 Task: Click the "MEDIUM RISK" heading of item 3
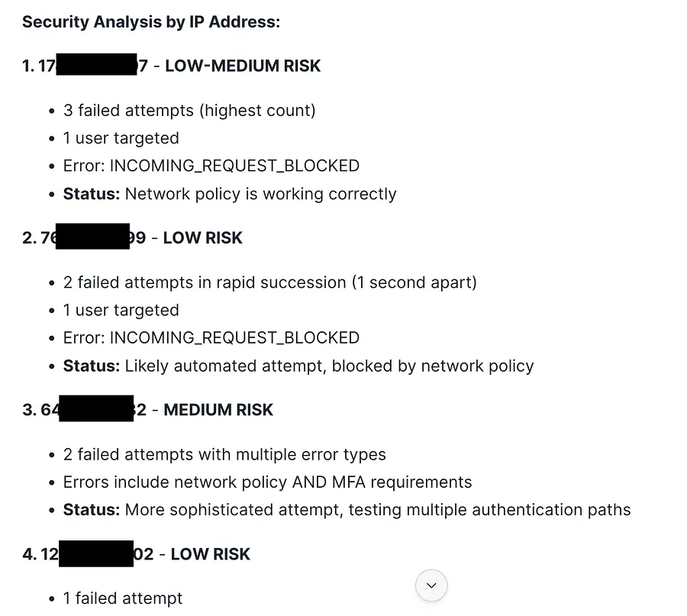click(218, 410)
